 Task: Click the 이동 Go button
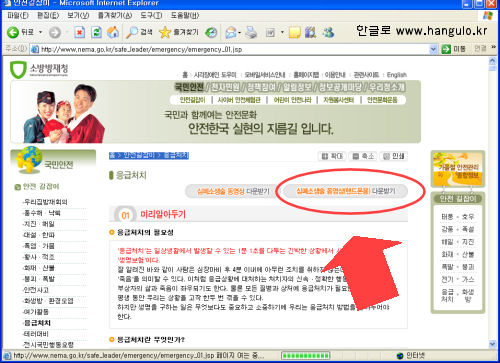[x=454, y=49]
